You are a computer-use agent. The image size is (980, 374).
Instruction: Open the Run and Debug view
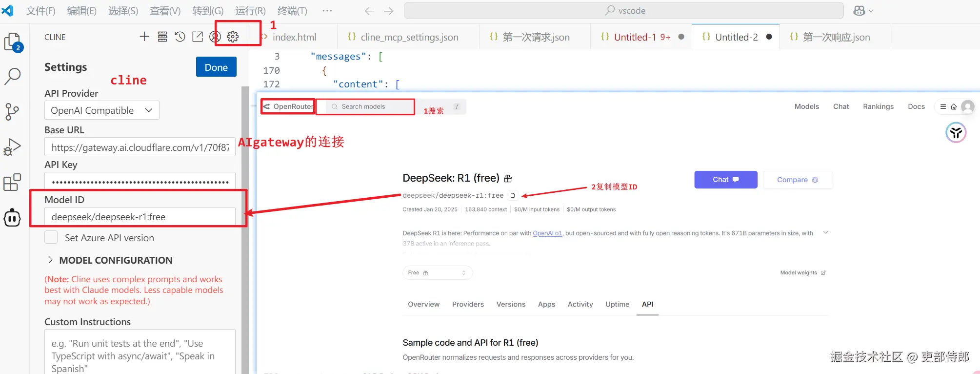coord(13,147)
